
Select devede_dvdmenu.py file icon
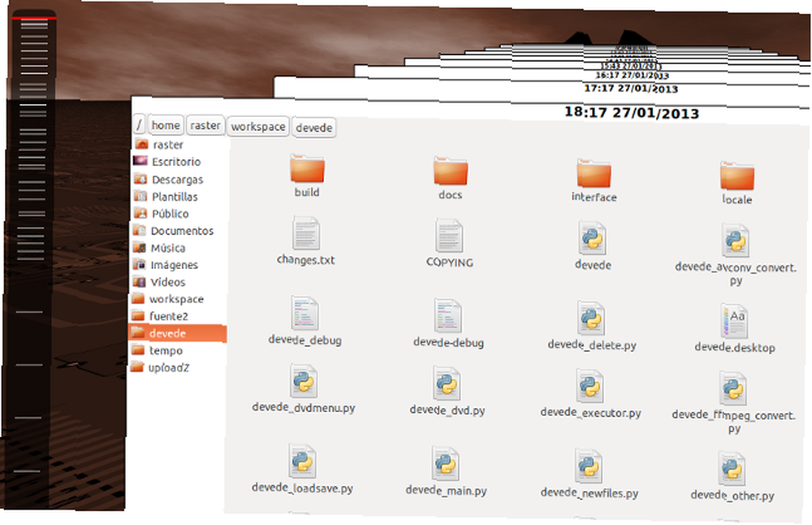[x=304, y=381]
